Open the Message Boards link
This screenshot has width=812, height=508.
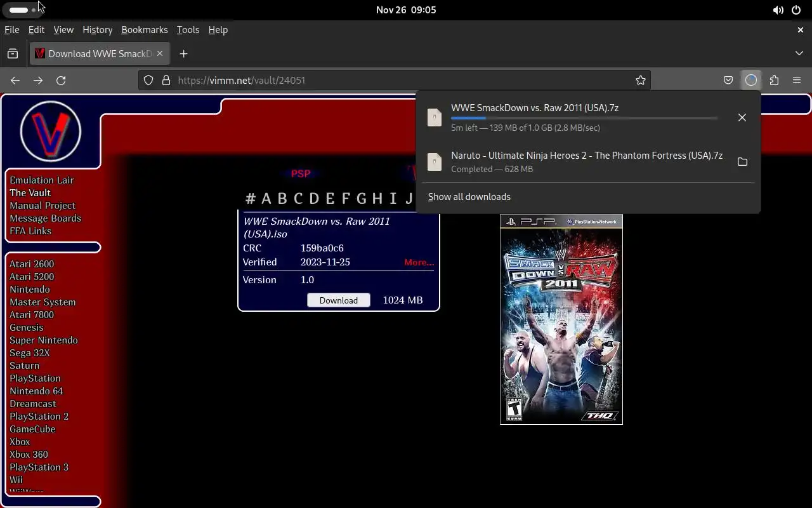point(45,218)
